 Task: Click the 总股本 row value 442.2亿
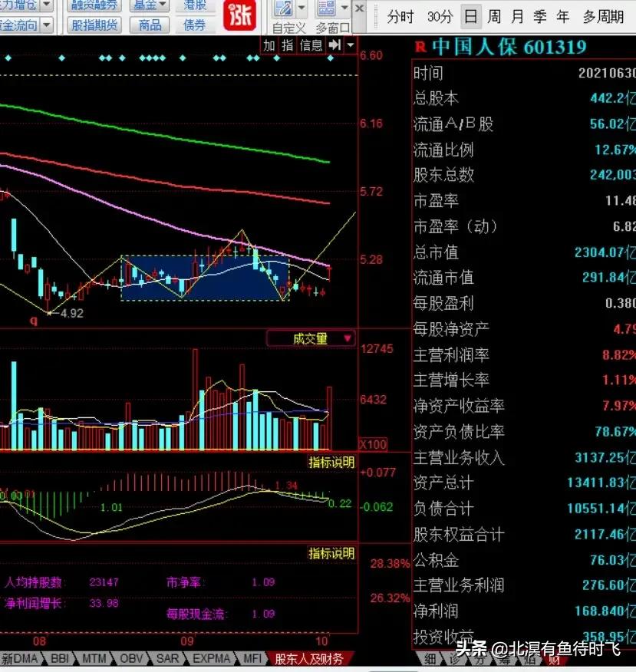click(x=613, y=98)
